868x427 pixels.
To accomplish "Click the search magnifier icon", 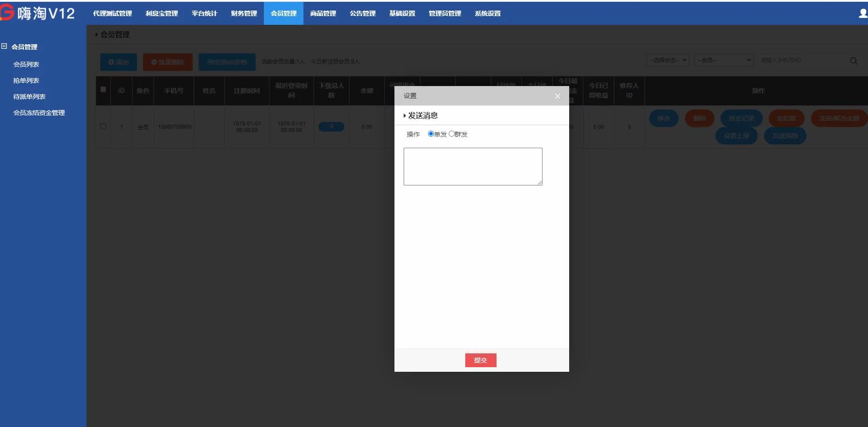I will pyautogui.click(x=853, y=61).
